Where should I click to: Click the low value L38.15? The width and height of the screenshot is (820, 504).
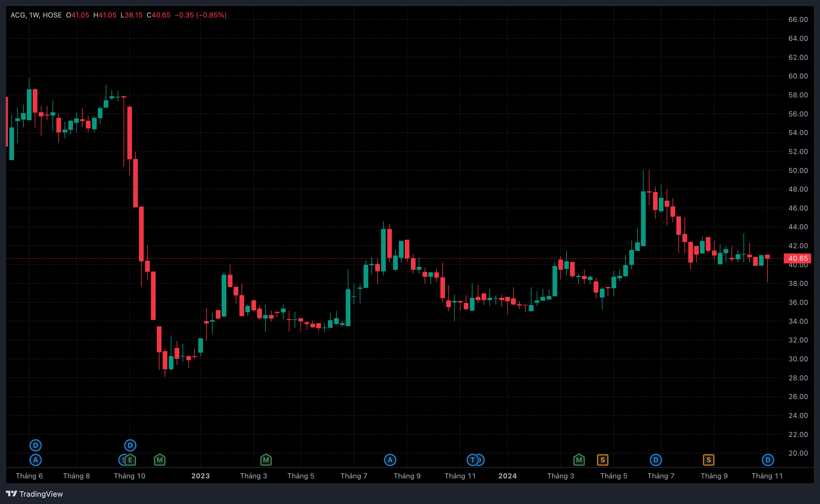pos(131,15)
